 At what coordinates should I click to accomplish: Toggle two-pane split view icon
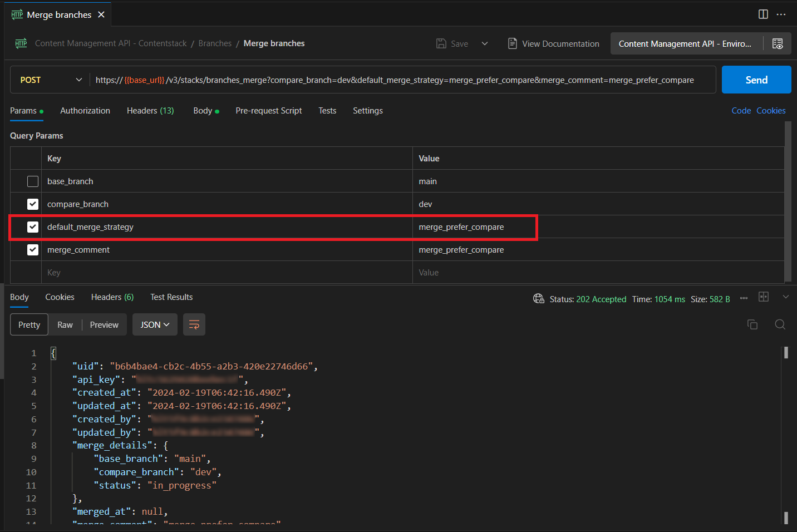[x=763, y=14]
